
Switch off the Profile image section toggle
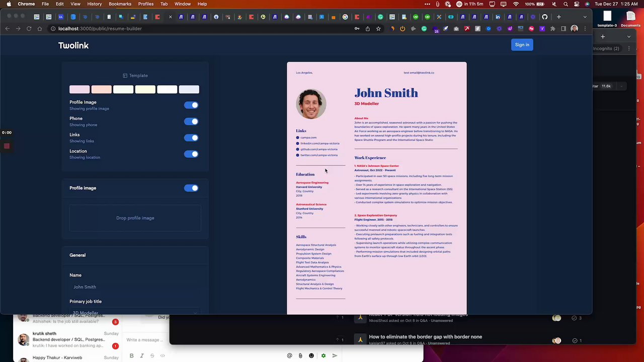tap(191, 188)
